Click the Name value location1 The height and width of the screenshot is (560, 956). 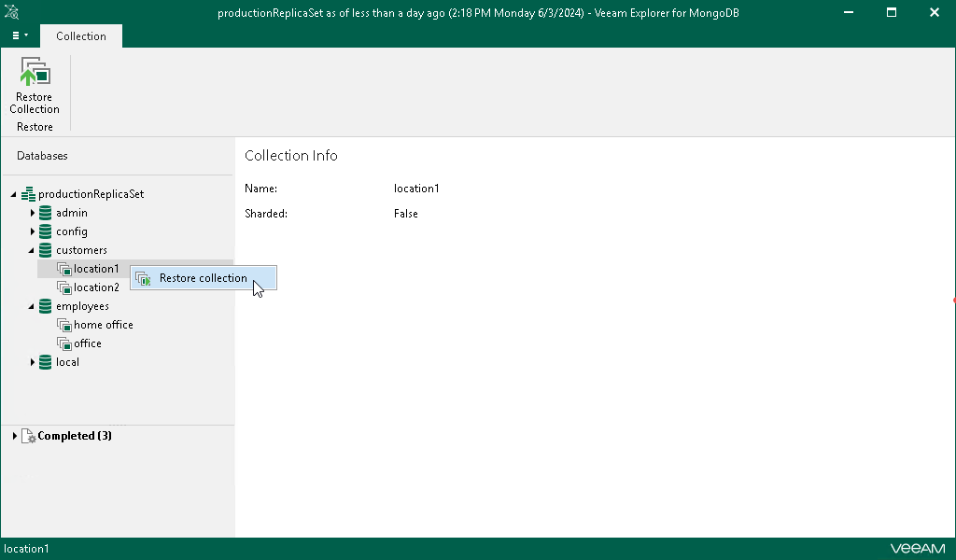[416, 189]
